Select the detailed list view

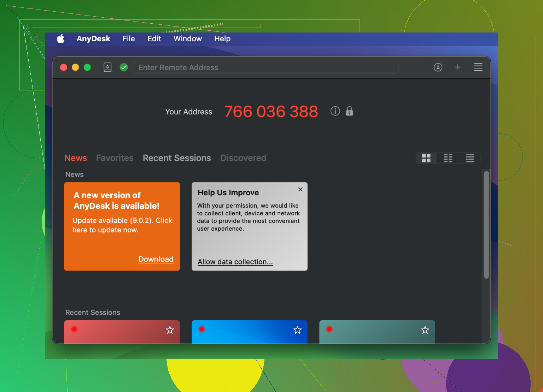pos(470,158)
